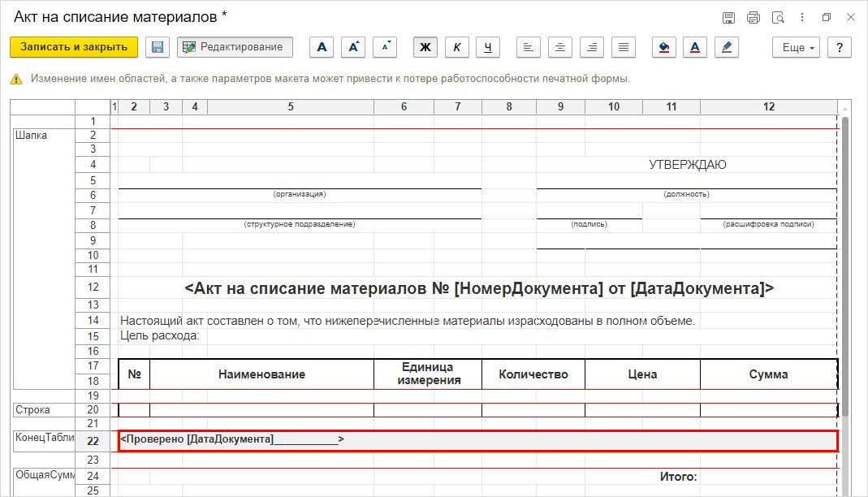Select row 20 header

(93, 409)
